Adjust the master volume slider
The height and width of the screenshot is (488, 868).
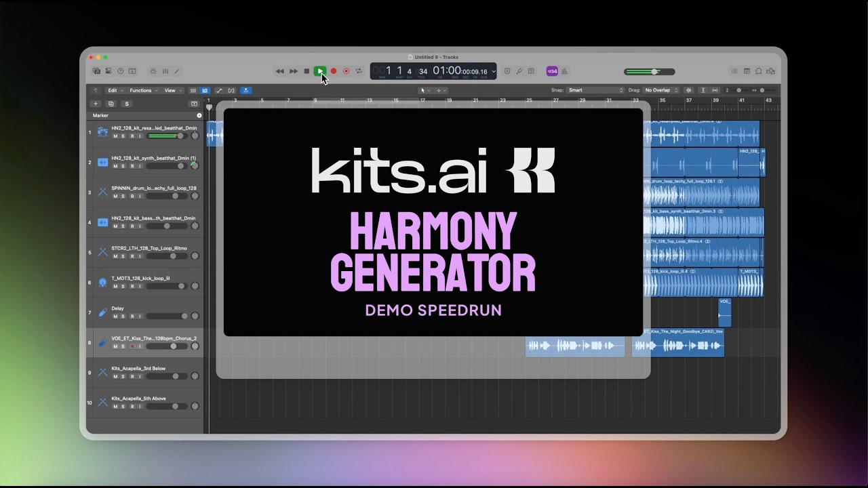649,71
